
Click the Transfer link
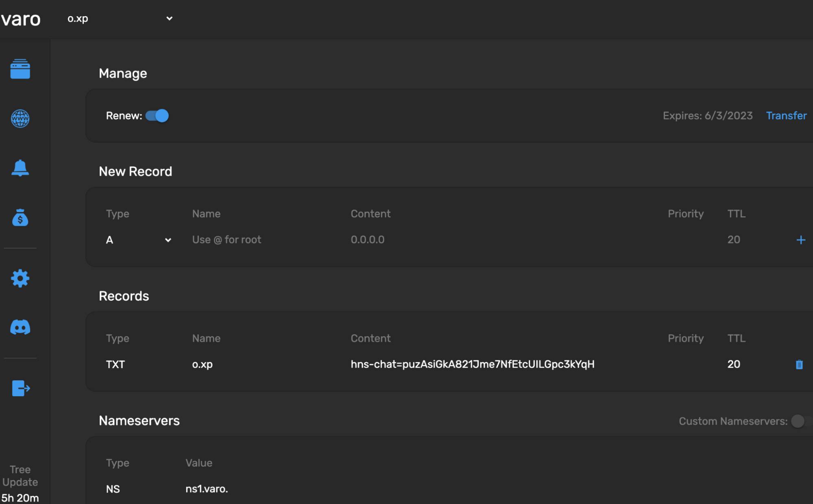[786, 116]
